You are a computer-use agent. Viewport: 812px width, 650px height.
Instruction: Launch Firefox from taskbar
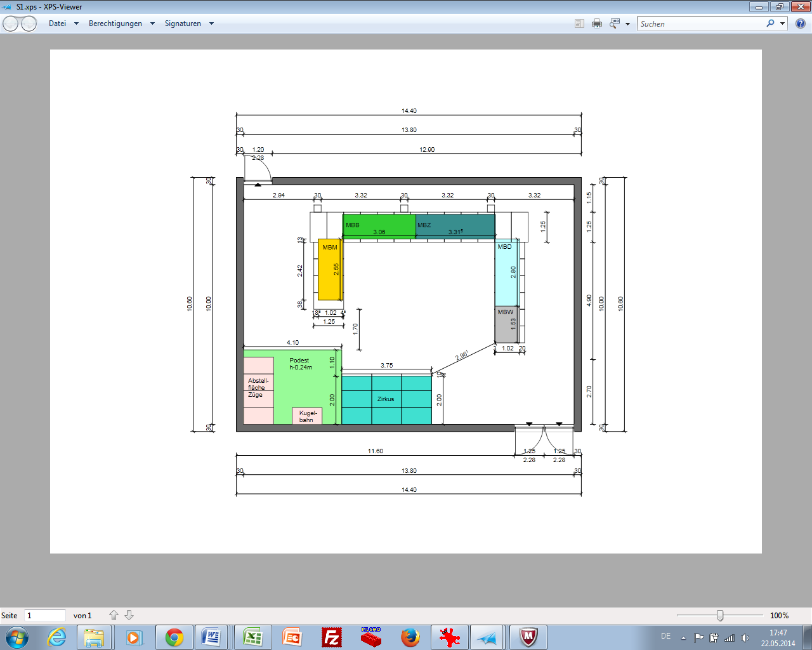click(410, 637)
